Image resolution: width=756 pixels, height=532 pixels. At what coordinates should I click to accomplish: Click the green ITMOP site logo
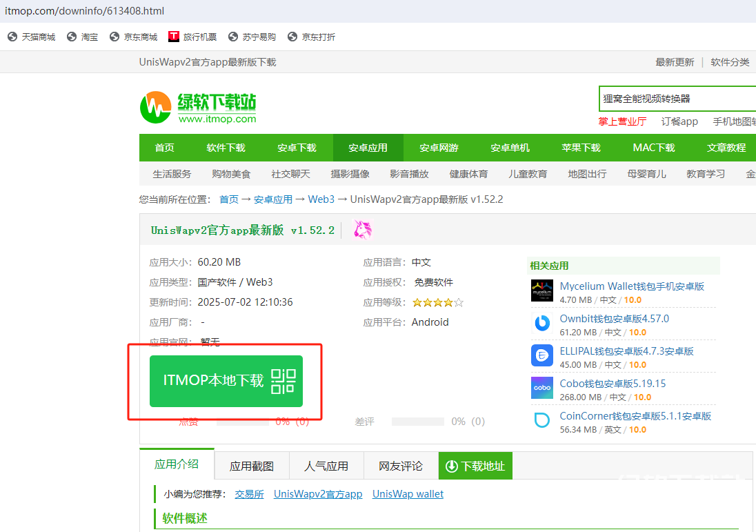[x=198, y=108]
